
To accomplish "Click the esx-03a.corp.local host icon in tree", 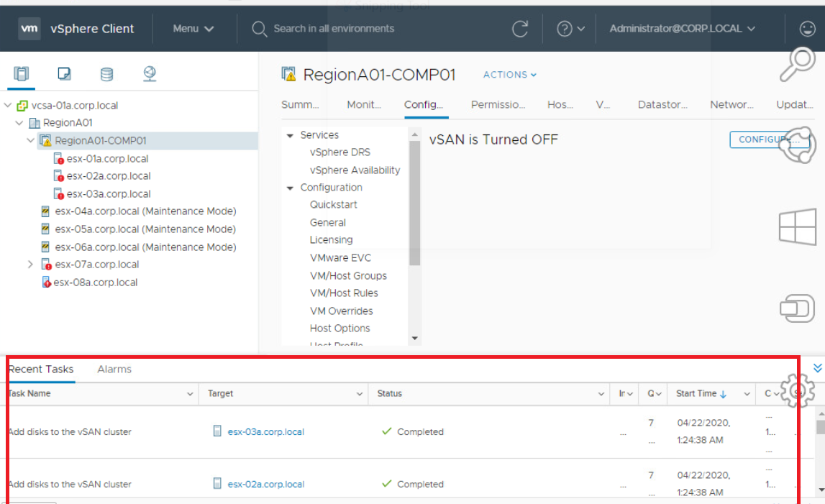I will coord(59,194).
